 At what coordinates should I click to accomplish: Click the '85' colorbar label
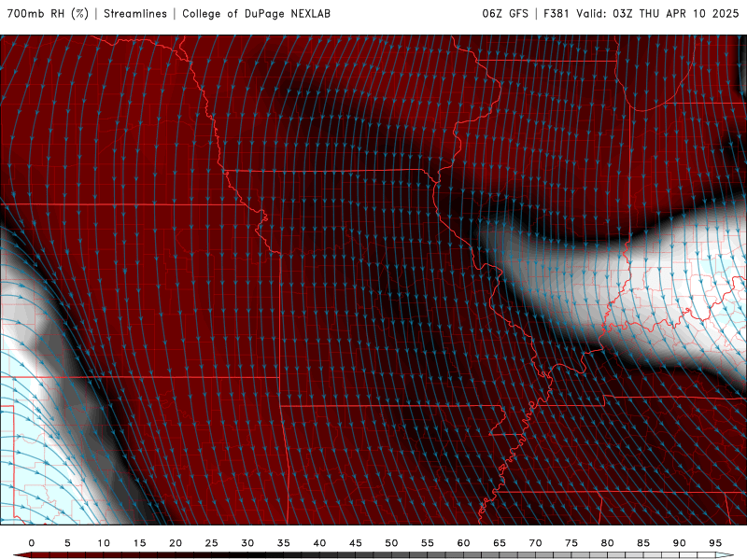coord(643,543)
